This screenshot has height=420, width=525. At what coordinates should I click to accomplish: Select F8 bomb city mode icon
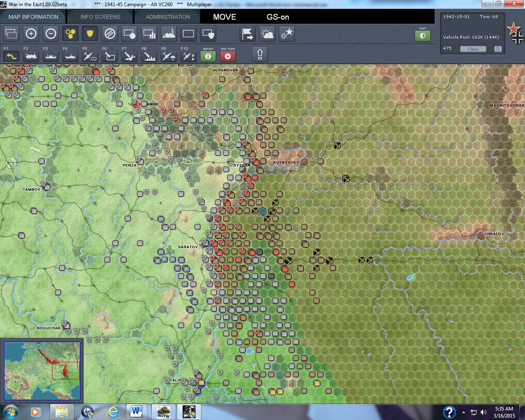(149, 56)
